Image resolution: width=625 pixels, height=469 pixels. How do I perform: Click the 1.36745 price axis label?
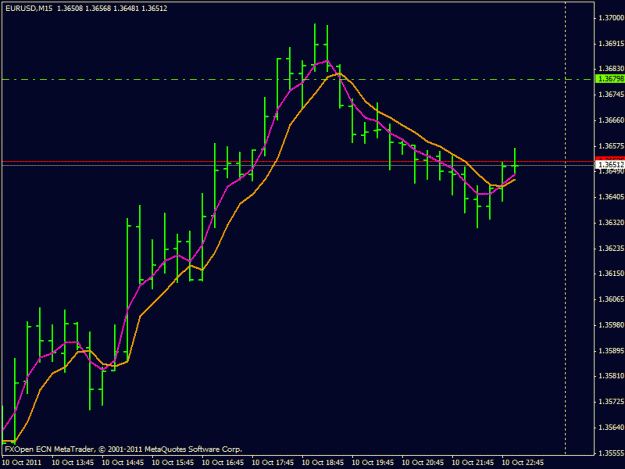(611, 94)
